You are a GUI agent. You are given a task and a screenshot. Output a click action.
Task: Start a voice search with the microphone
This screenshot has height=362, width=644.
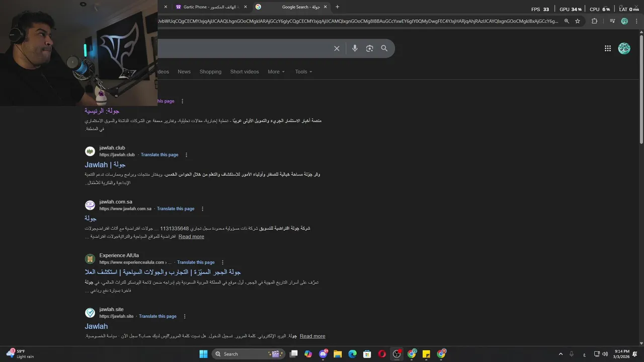[355, 48]
